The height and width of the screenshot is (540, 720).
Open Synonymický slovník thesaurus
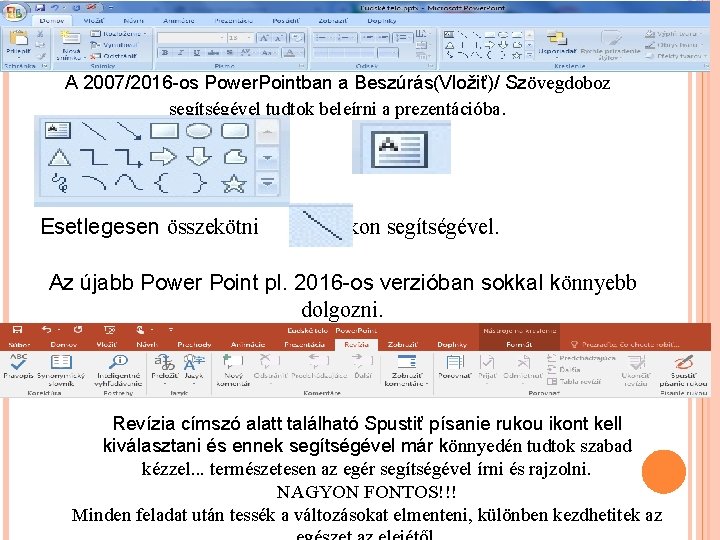pos(61,371)
